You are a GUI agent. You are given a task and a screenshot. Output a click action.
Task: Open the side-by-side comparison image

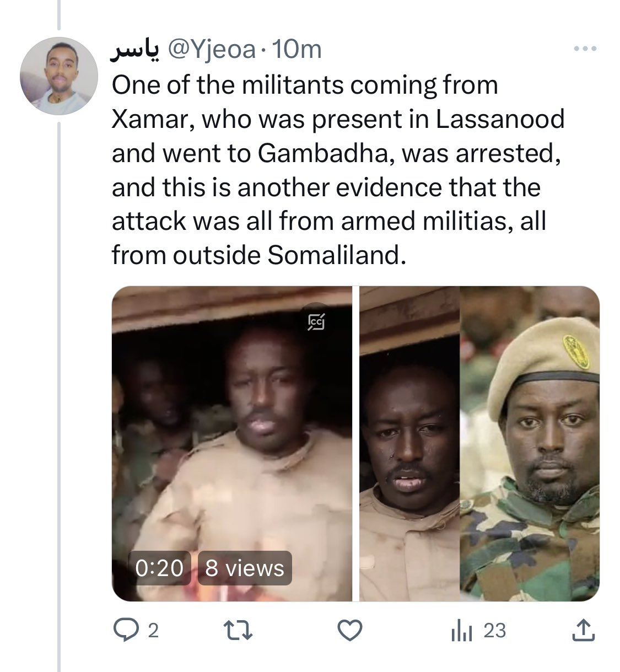click(x=479, y=444)
